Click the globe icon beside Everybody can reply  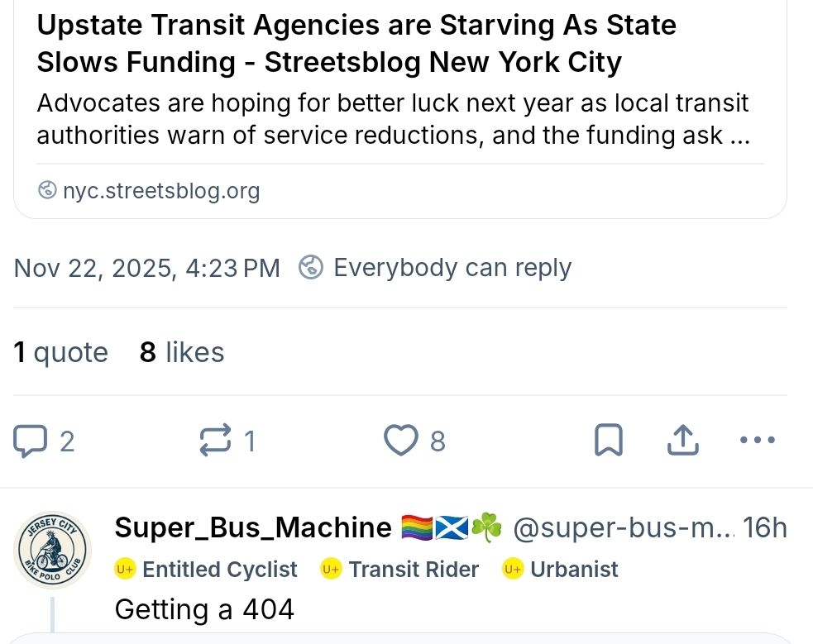[x=310, y=268]
